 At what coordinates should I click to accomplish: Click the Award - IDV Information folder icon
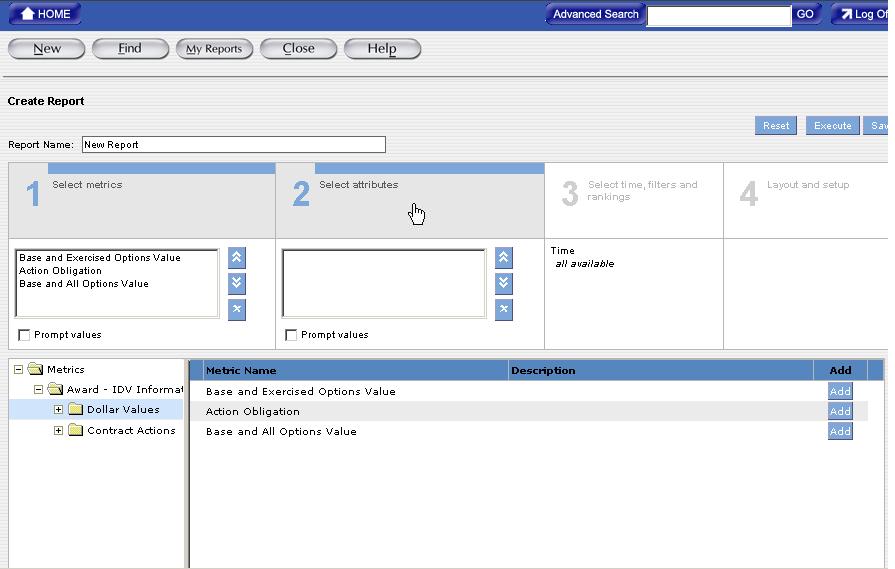click(55, 389)
